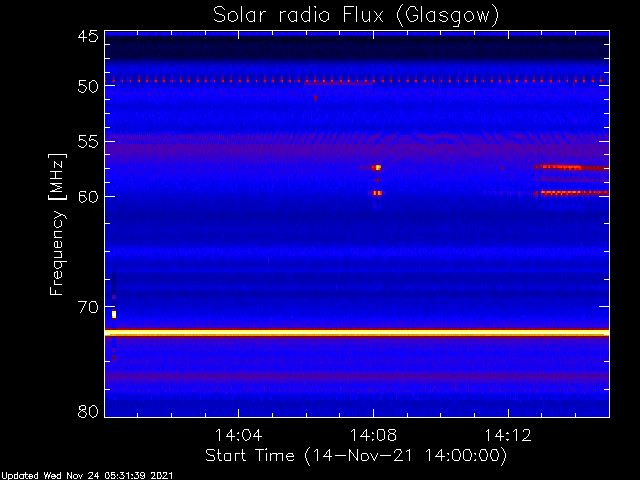Image resolution: width=640 pixels, height=480 pixels.
Task: Click the 45 frequency tick label
Action: tap(88, 36)
